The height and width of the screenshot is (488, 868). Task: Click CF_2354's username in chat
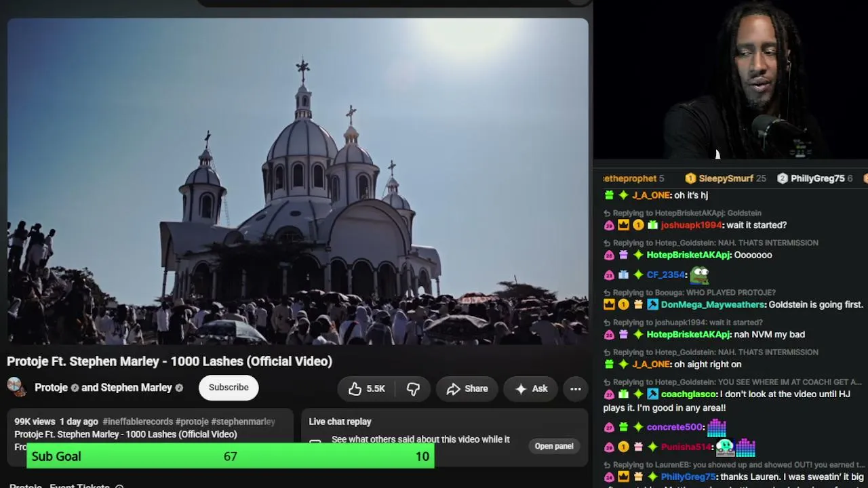665,274
